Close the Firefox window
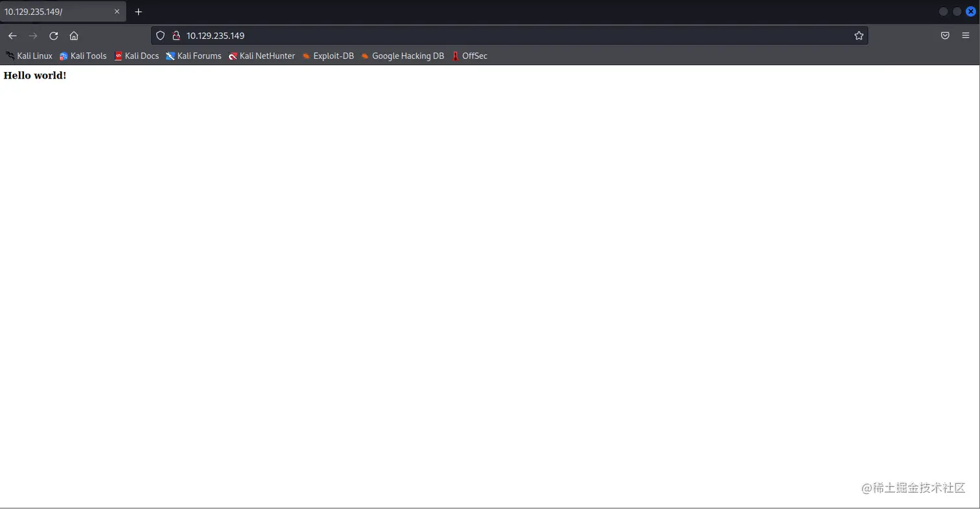980x509 pixels. [971, 12]
